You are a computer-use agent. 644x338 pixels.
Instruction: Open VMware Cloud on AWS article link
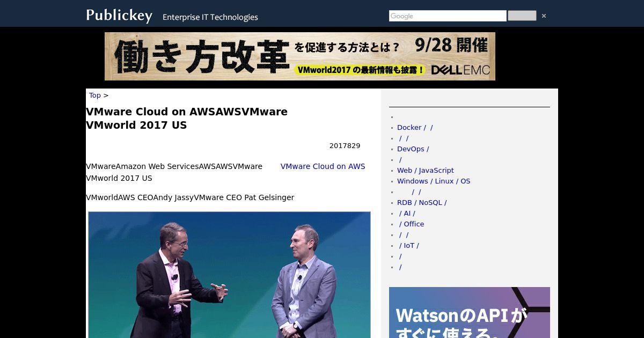coord(323,166)
